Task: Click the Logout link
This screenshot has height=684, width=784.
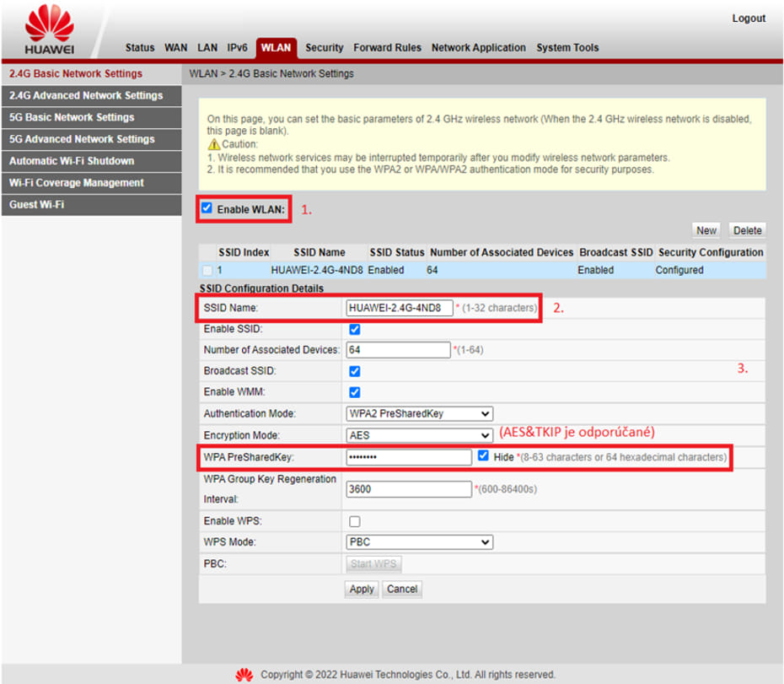Action: click(749, 19)
